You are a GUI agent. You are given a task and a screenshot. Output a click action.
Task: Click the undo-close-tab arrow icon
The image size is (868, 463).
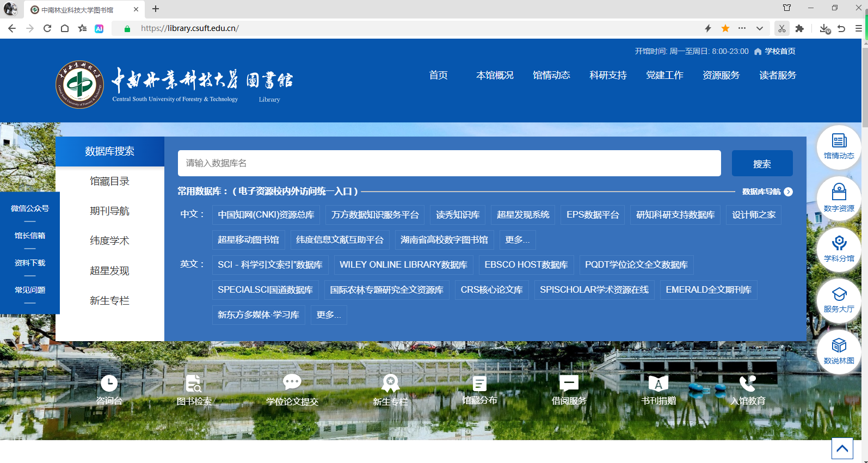tap(841, 28)
